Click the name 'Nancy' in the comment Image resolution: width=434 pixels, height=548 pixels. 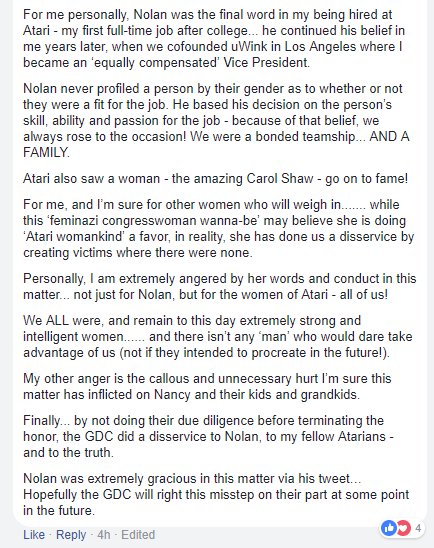click(172, 395)
